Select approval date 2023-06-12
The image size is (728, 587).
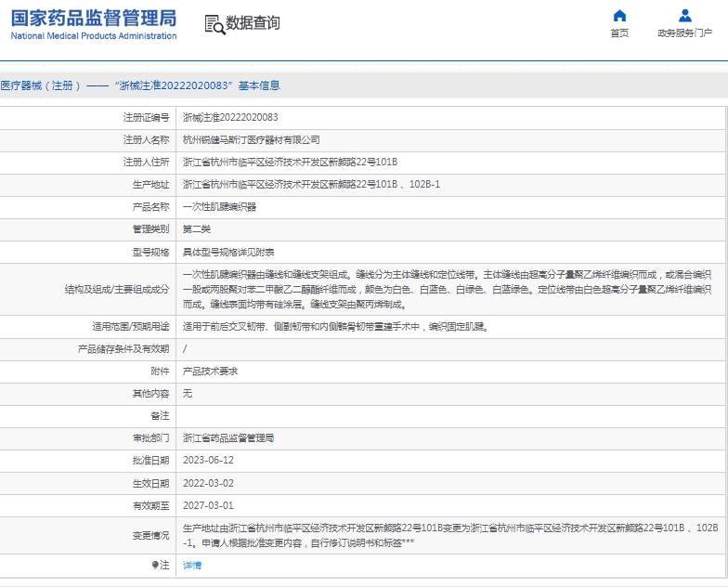tap(208, 461)
